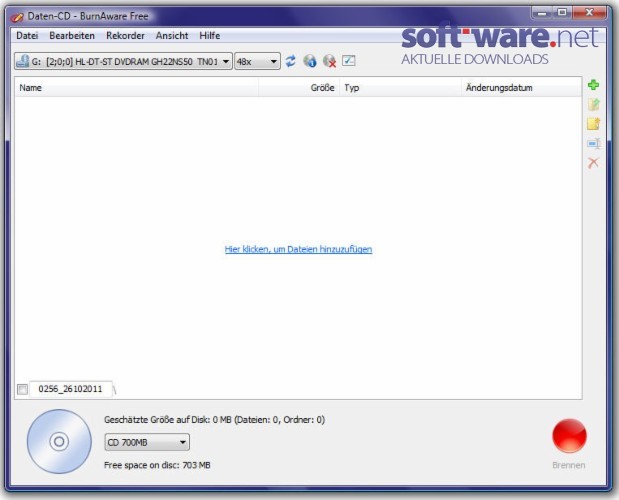Click the 'Geschätzte Größe auf Disk' status text
619x500 pixels.
(214, 419)
